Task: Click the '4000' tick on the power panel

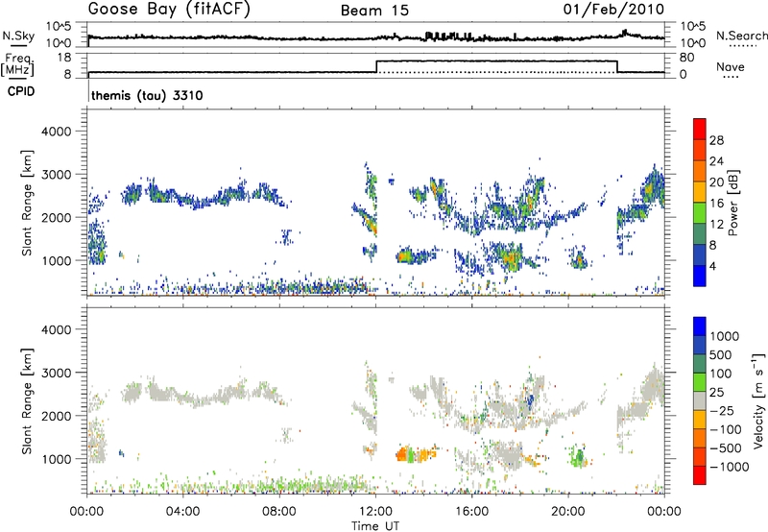Action: click(56, 132)
